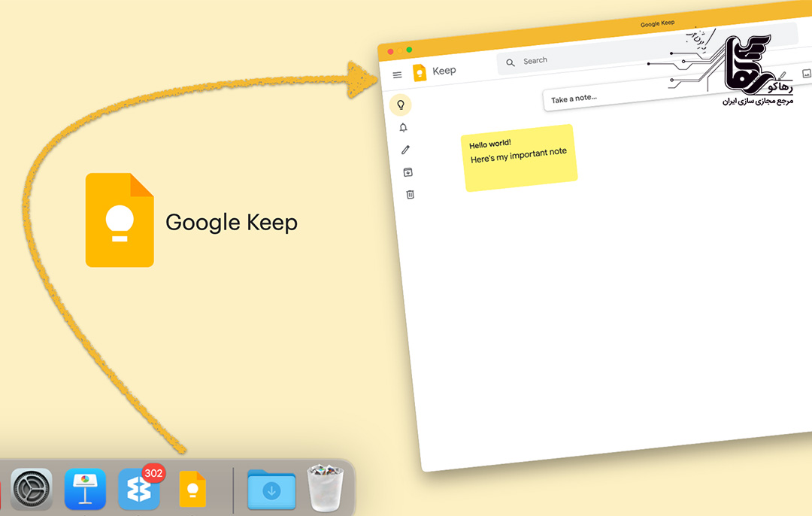The width and height of the screenshot is (812, 516).
Task: Click the search magnifier icon
Action: coord(511,61)
